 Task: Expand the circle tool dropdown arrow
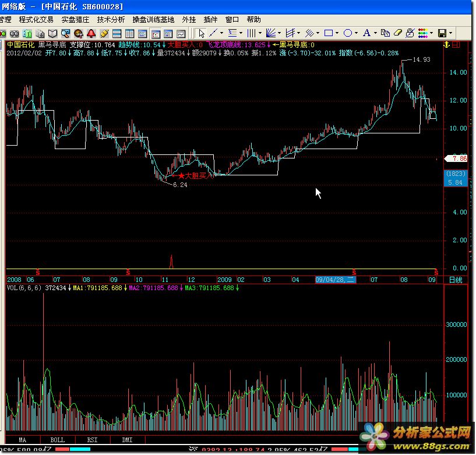tap(357, 33)
